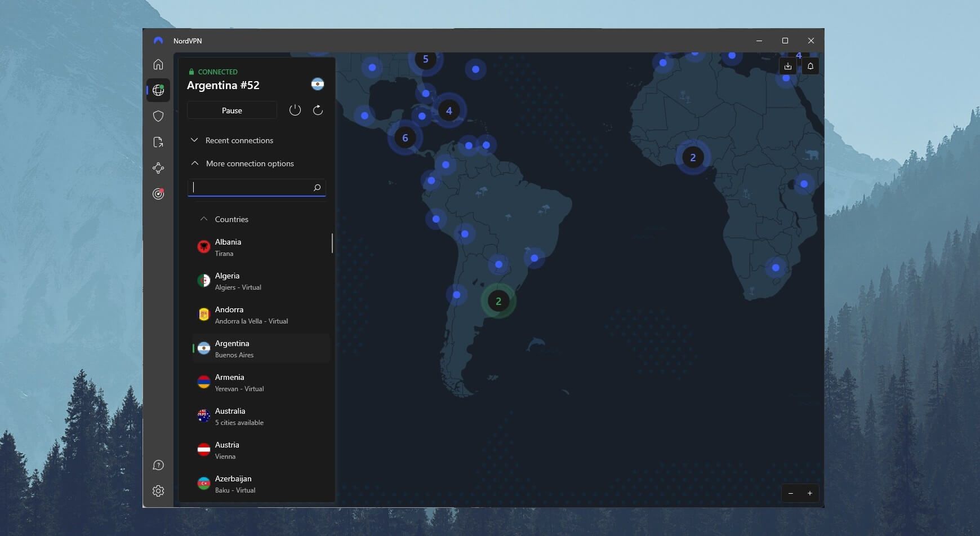Image resolution: width=980 pixels, height=536 pixels.
Task: Click the countries list scrollbar
Action: pos(332,243)
